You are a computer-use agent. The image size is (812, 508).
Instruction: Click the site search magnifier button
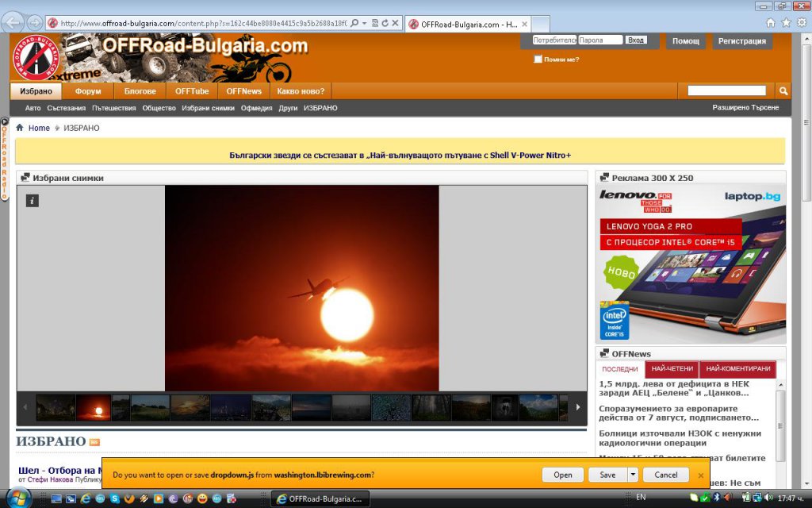pyautogui.click(x=783, y=90)
